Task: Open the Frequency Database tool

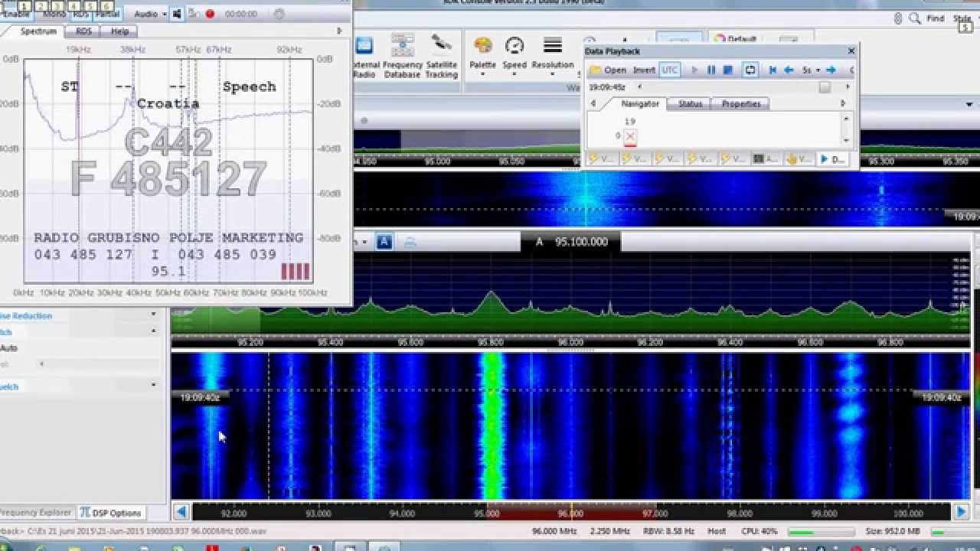Action: click(x=402, y=56)
